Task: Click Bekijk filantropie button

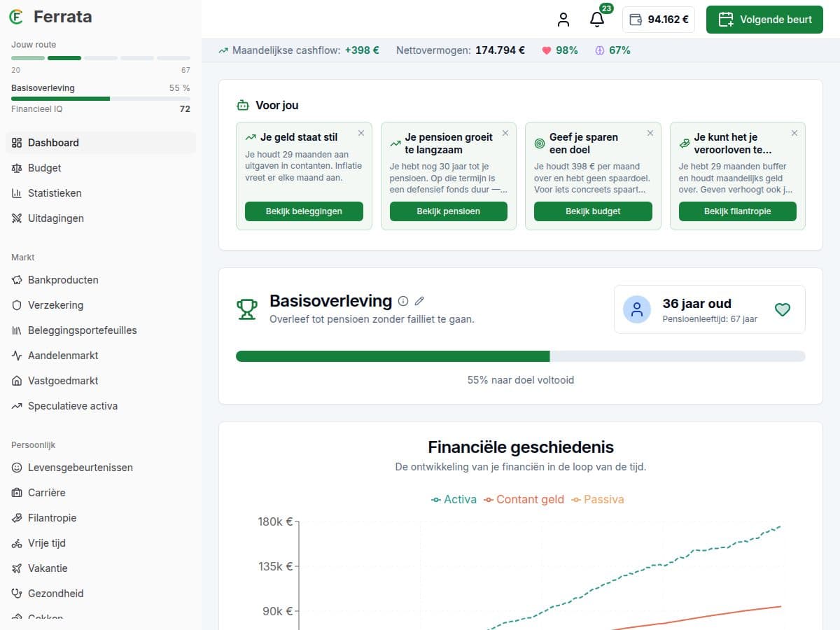Action: (738, 211)
